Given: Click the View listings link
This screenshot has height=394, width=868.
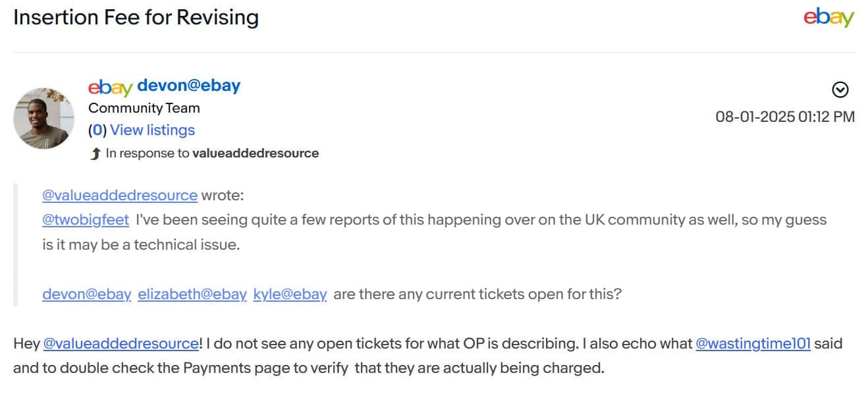Looking at the screenshot, I should click(152, 130).
